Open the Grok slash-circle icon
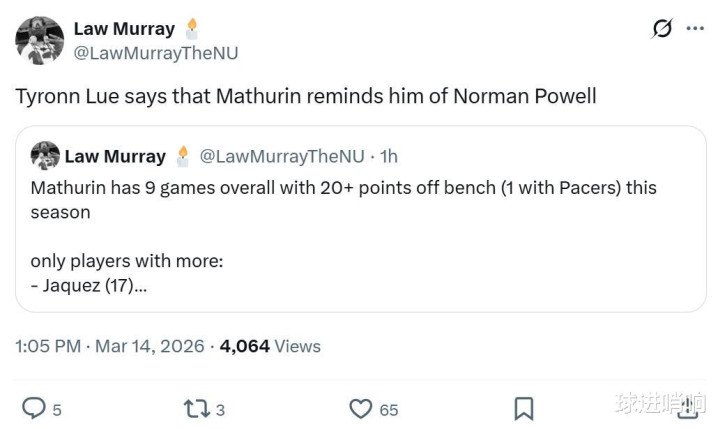718x429 pixels. tap(662, 29)
